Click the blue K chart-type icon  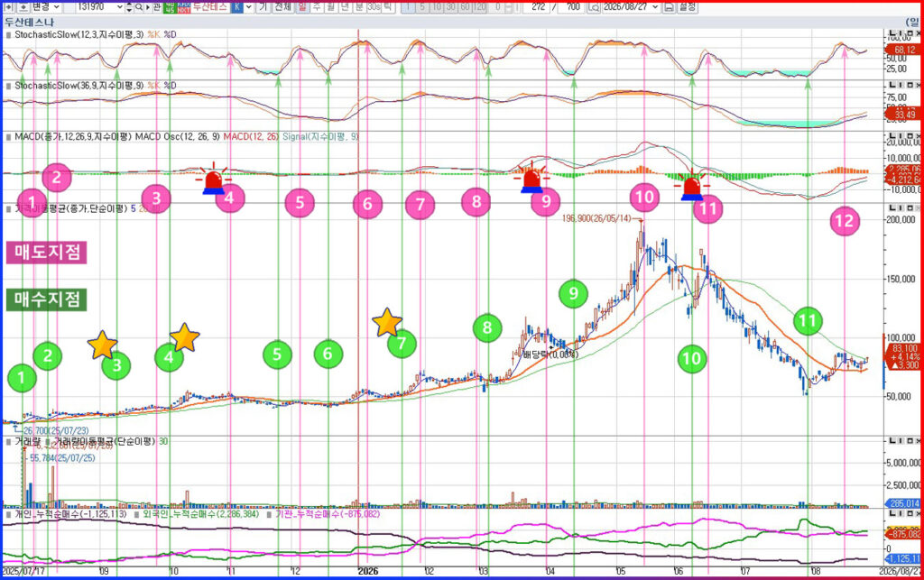237,7
